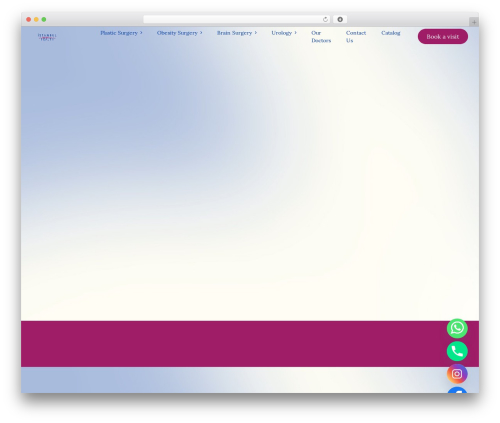The width and height of the screenshot is (500, 423).
Task: Click the site logo in the header
Action: [x=47, y=37]
